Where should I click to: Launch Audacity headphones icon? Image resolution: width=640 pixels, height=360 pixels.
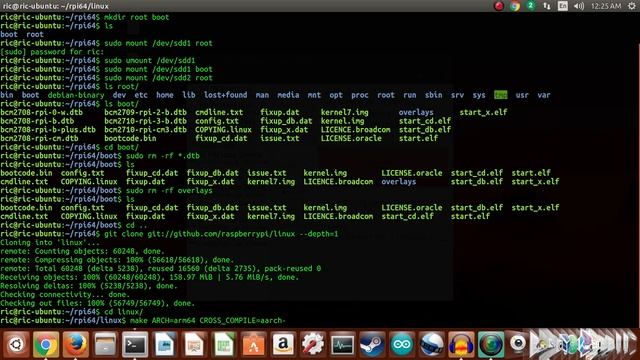[461, 345]
